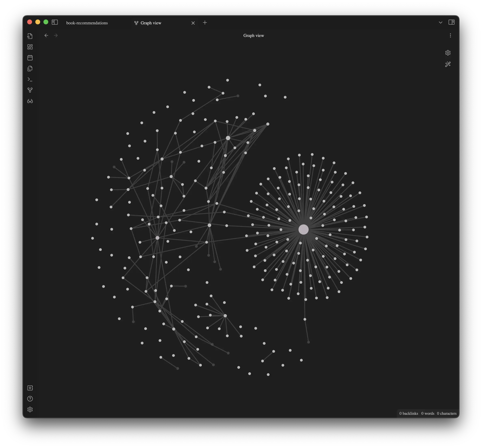Toggle the help question mark icon

30,399
